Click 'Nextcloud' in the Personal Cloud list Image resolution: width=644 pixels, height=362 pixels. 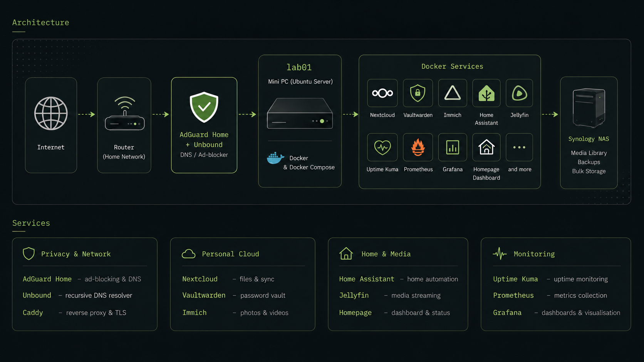(x=200, y=279)
